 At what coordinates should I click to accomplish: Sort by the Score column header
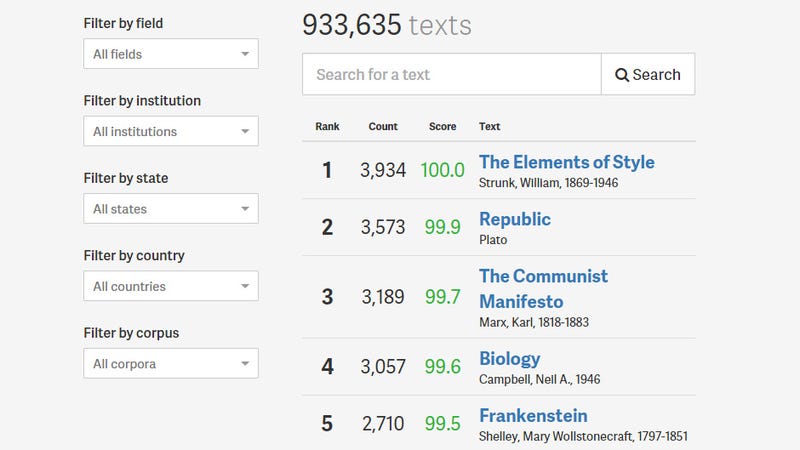point(442,127)
